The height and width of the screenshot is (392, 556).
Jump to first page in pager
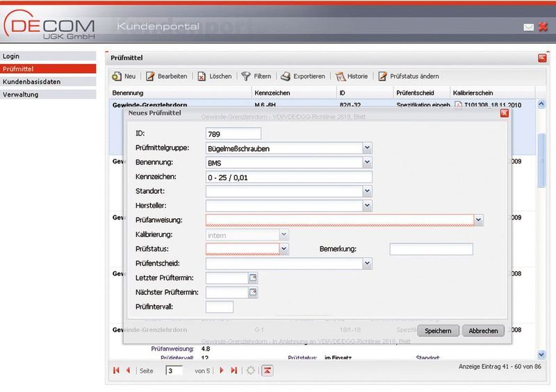click(116, 370)
